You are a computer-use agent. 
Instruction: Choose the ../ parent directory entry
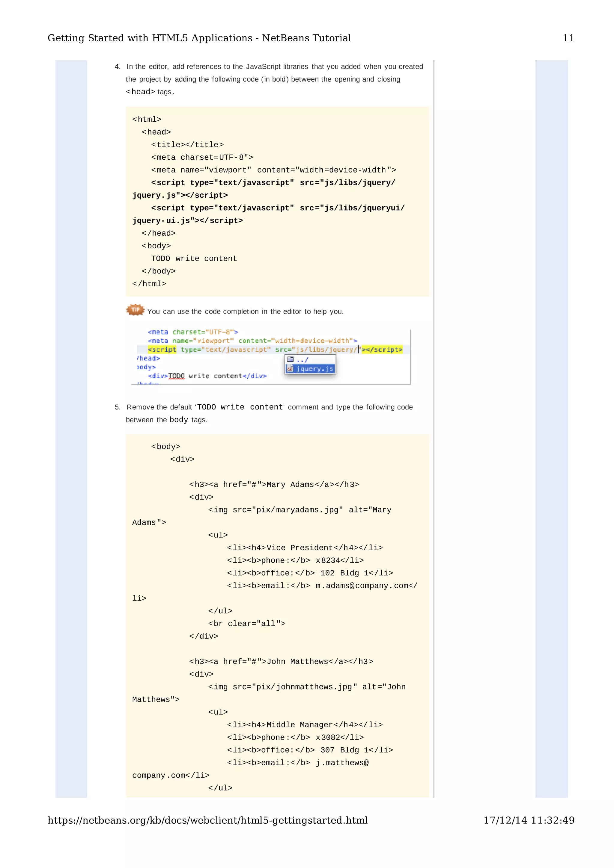click(302, 359)
